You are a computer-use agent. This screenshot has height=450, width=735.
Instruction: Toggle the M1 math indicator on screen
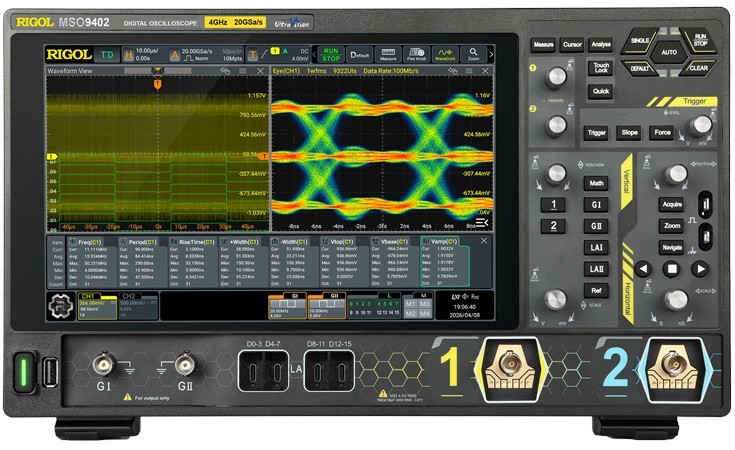point(410,304)
